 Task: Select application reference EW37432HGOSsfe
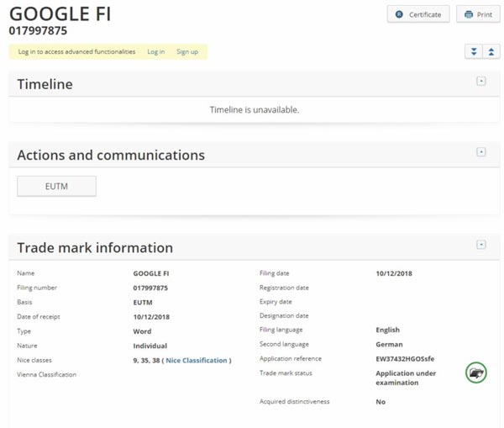click(405, 359)
